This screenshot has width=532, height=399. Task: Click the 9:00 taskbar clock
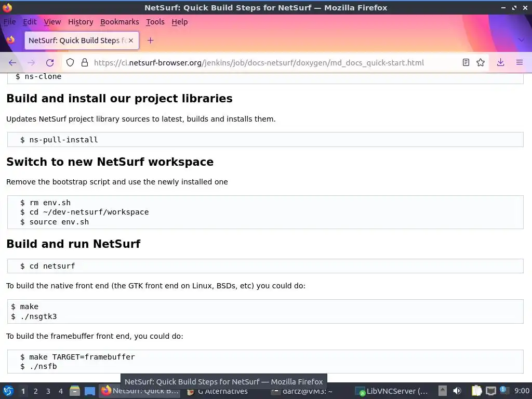coord(522,391)
